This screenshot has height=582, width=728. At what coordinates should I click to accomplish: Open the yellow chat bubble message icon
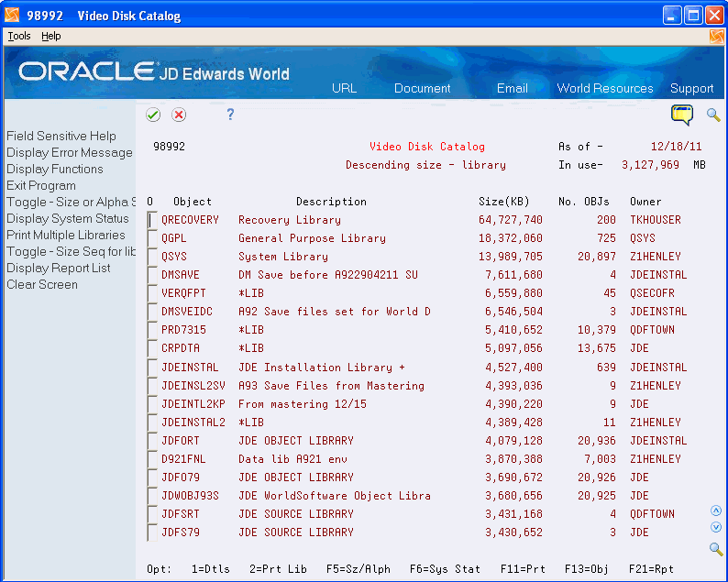(681, 115)
